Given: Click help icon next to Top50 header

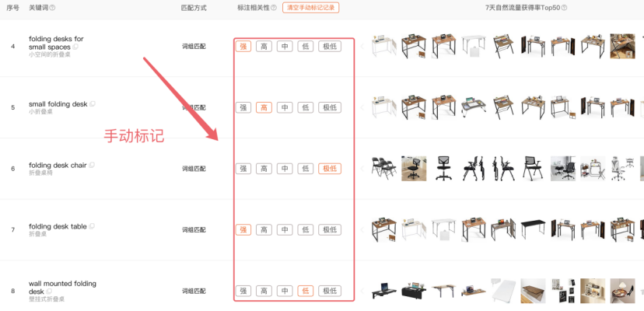Looking at the screenshot, I should (564, 8).
